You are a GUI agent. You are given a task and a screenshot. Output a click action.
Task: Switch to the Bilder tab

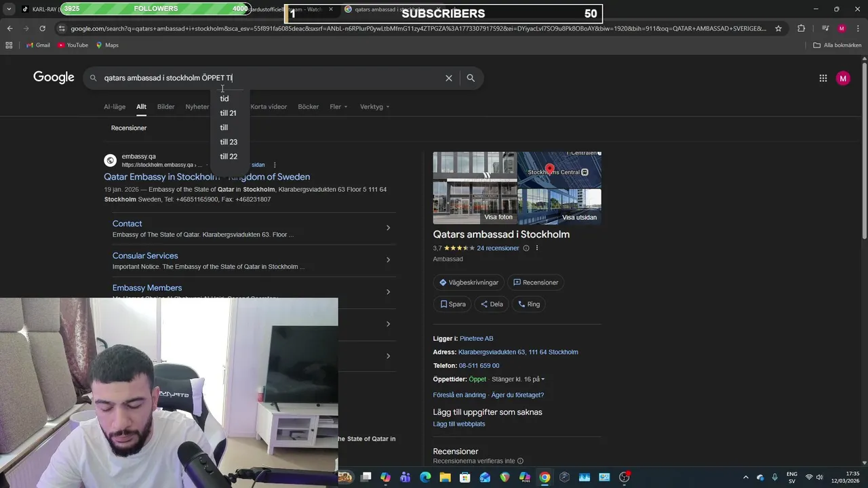coord(165,106)
